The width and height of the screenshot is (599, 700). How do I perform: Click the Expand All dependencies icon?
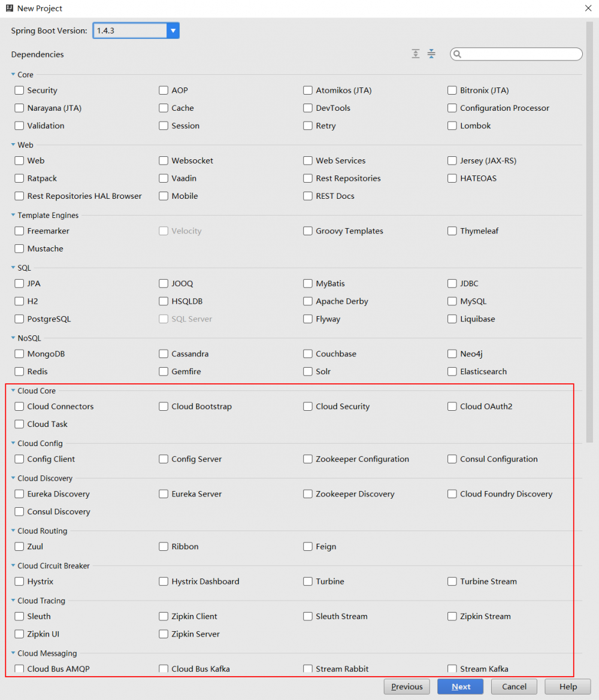tap(416, 53)
